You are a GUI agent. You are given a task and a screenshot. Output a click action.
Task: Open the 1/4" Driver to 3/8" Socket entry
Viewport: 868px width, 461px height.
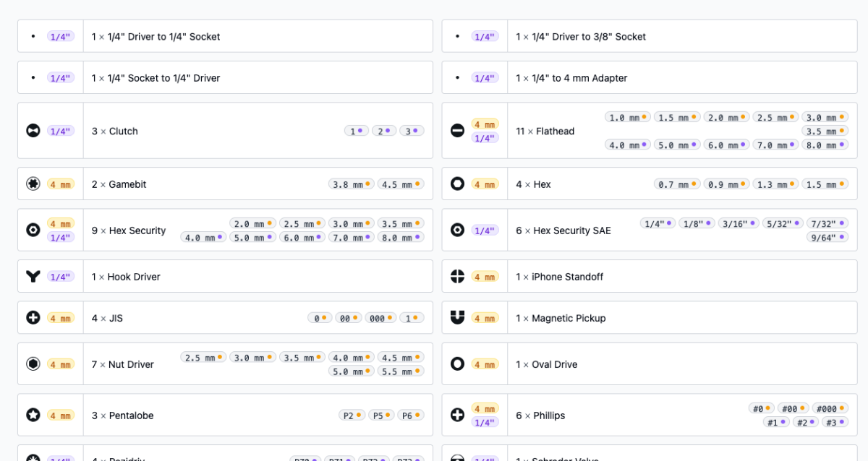581,37
